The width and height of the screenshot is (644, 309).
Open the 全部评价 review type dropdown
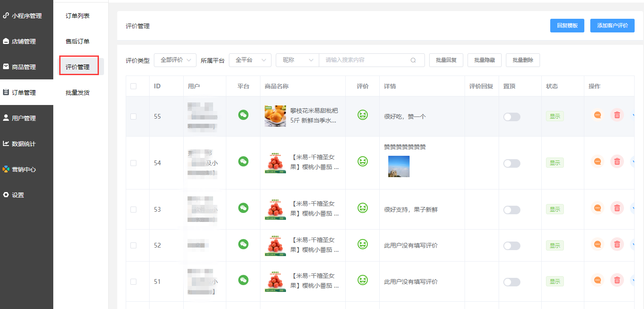pos(175,60)
